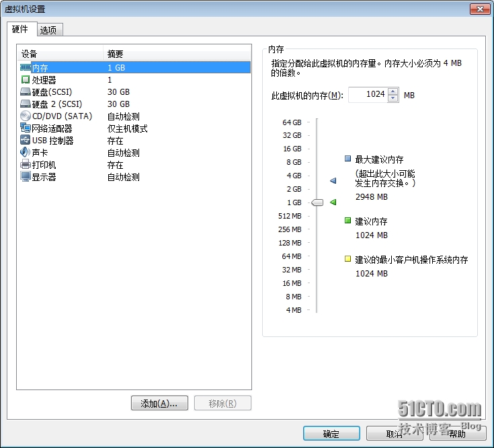This screenshot has height=448, width=494.
Task: Click the yellow minimum guest memory legend square
Action: [x=348, y=259]
